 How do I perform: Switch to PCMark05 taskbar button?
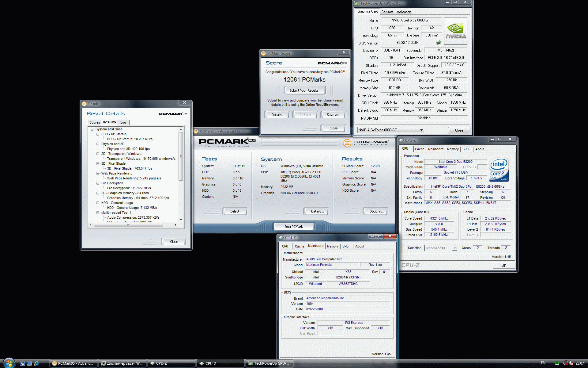(x=73, y=363)
